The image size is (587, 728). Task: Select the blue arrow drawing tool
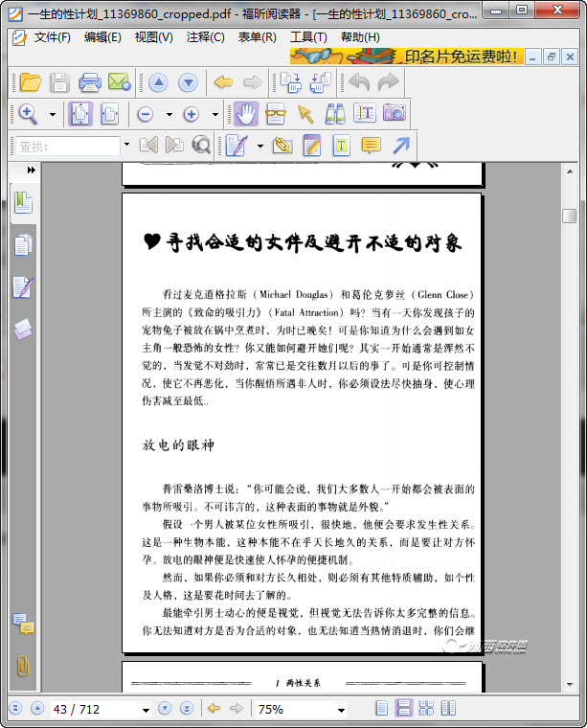[401, 146]
